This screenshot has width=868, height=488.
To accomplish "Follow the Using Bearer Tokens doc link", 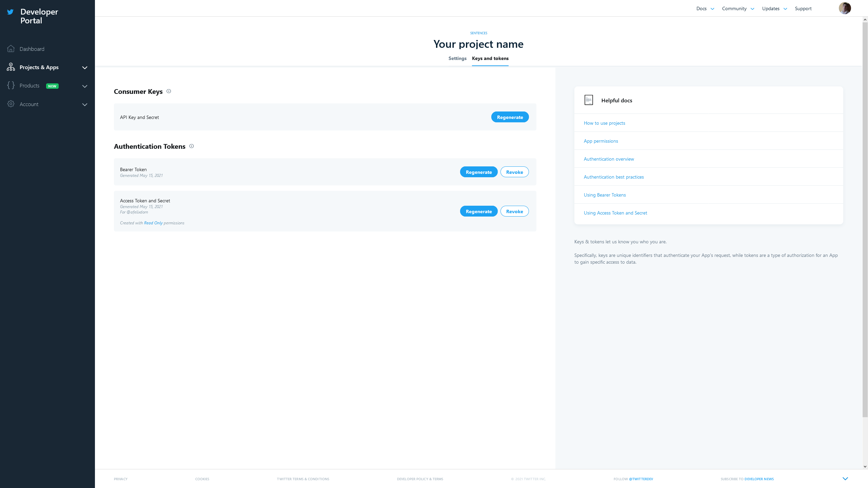I will [x=605, y=195].
